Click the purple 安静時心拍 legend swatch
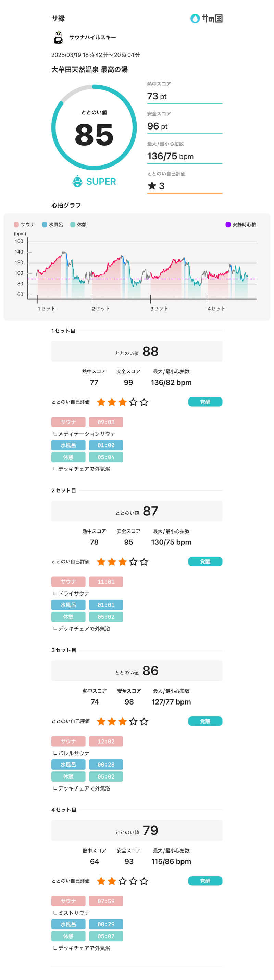The width and height of the screenshot is (274, 980). [228, 225]
